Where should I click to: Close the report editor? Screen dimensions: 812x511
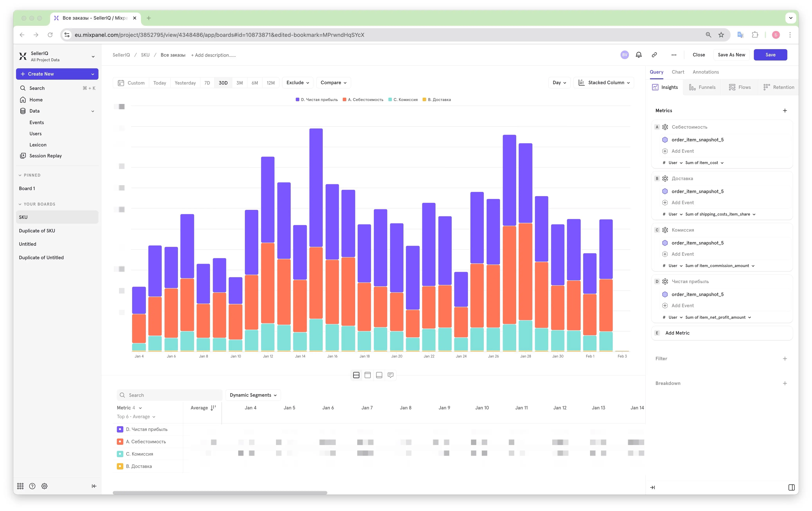[x=699, y=55]
